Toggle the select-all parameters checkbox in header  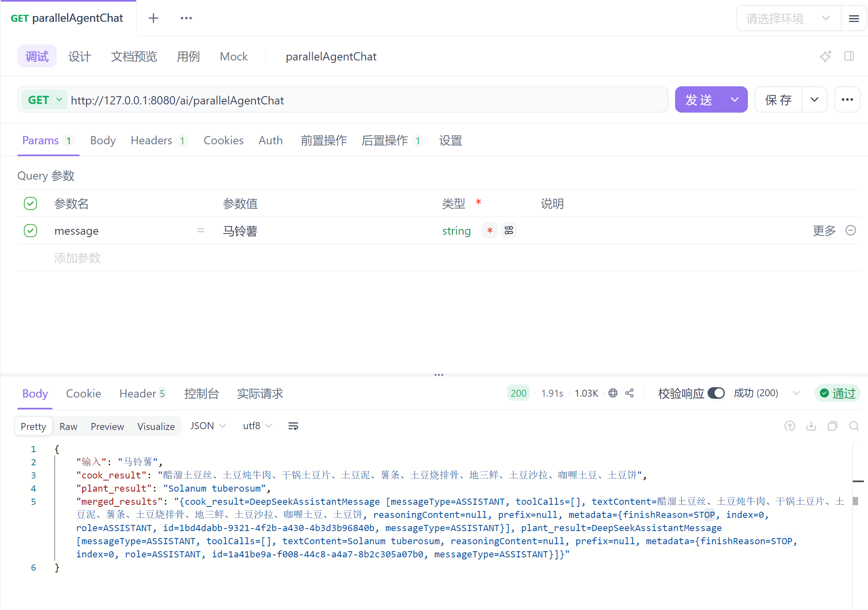(30, 203)
